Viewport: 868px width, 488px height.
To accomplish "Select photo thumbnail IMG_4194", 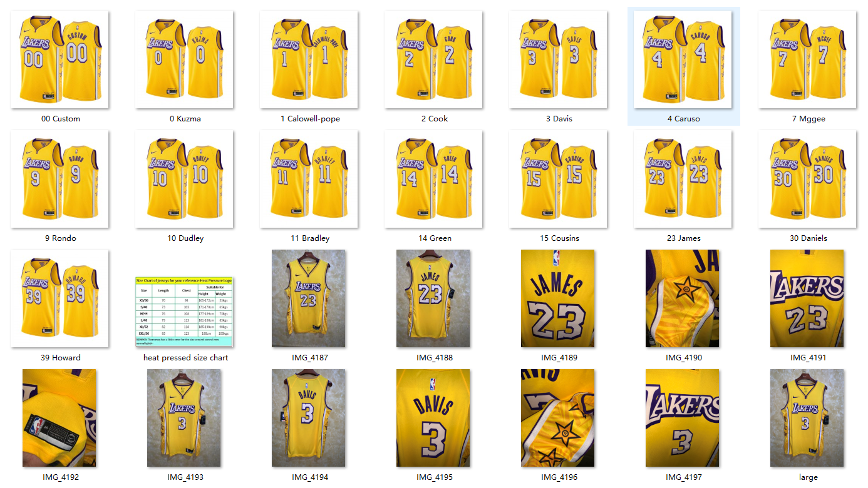I will 309,418.
